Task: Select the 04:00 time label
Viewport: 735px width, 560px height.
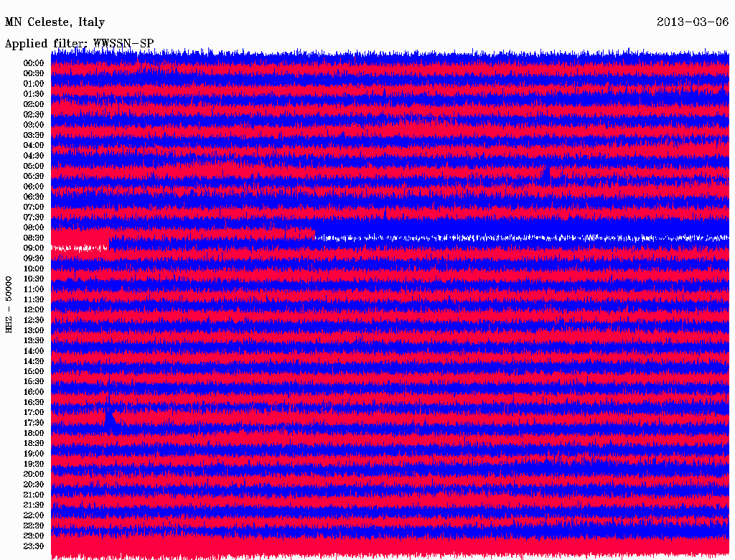Action: pos(34,146)
